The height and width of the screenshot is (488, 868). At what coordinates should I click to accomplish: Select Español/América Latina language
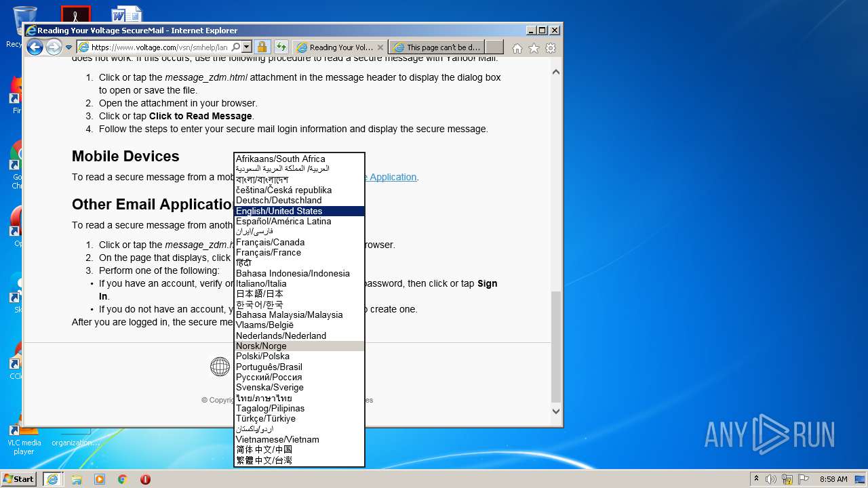[299, 221]
